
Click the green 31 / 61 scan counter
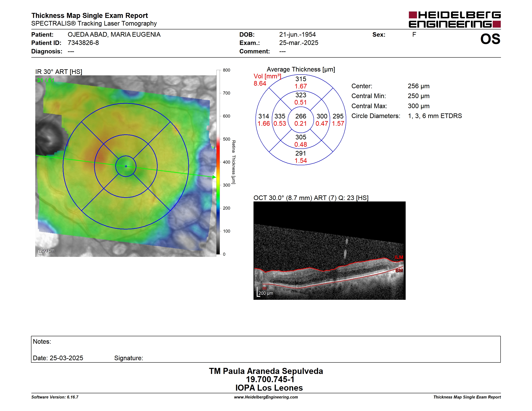pos(46,80)
